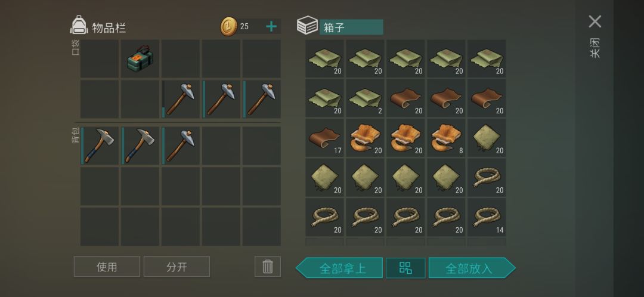Click the 使用 use button

tap(107, 267)
